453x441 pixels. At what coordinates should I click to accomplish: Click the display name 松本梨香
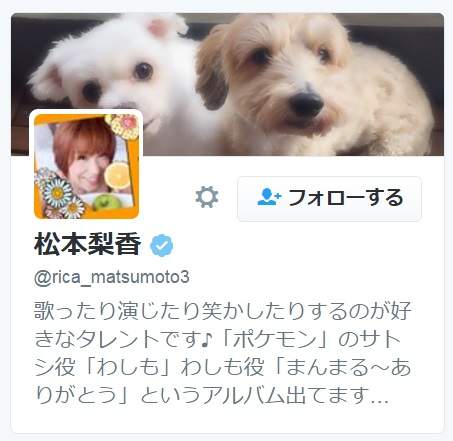88,244
